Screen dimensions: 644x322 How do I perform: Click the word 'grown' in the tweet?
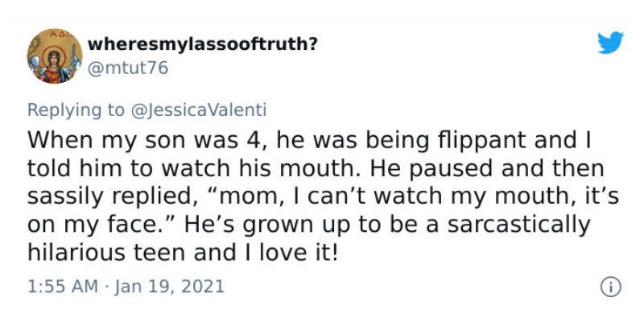tap(276, 226)
